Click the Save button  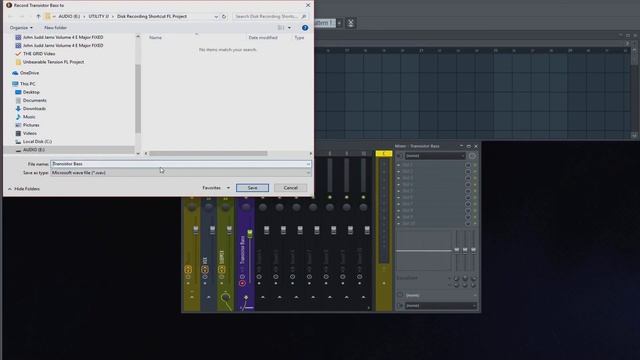click(x=252, y=188)
